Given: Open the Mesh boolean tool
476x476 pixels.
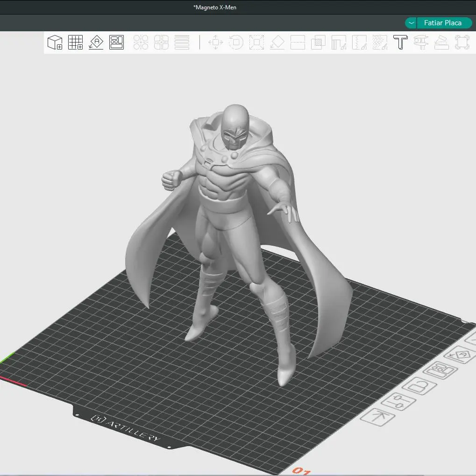Looking at the screenshot, I should (318, 42).
